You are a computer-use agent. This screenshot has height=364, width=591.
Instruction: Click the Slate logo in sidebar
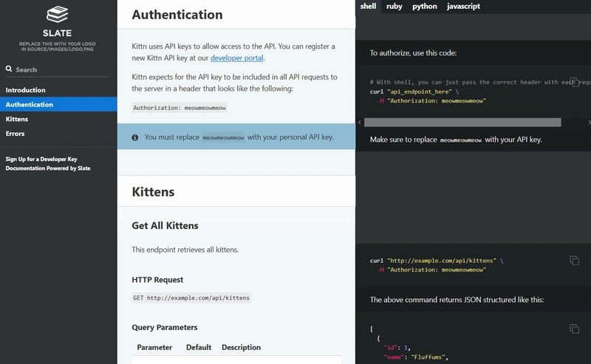[58, 15]
